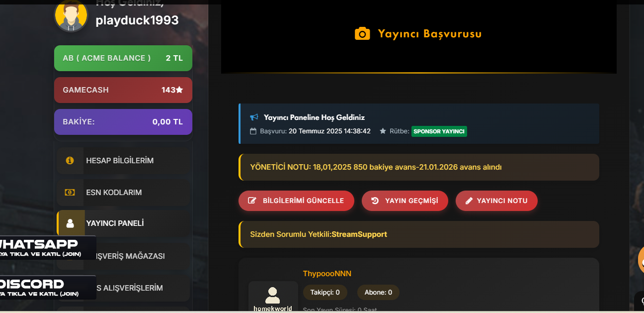This screenshot has width=644, height=313.
Task: Click the StreamSupport responsible name
Action: pyautogui.click(x=359, y=234)
